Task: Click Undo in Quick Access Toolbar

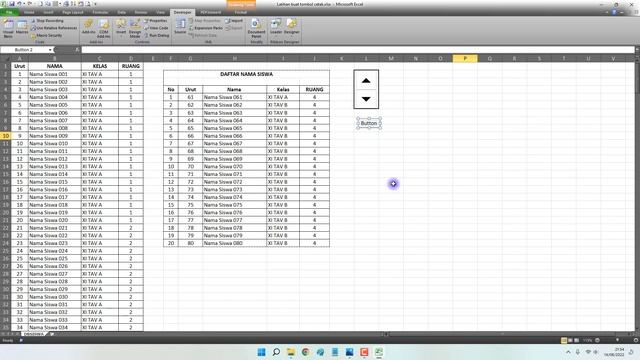Action: pos(19,4)
